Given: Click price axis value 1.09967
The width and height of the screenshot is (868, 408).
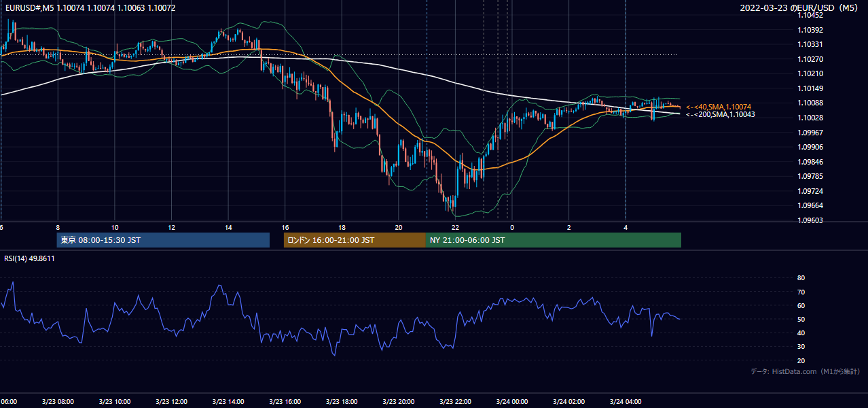Looking at the screenshot, I should click(x=810, y=133).
